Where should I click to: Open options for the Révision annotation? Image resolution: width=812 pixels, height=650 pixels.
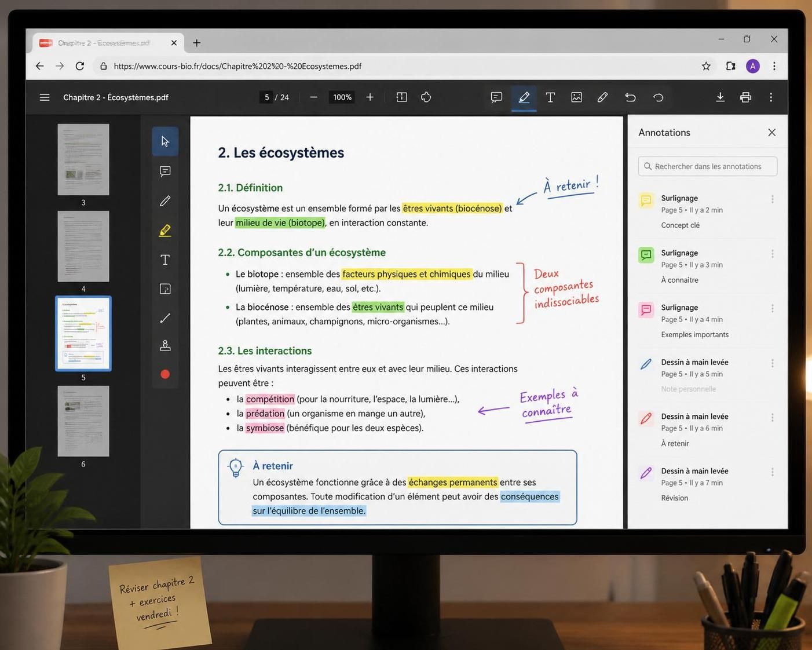pos(772,472)
